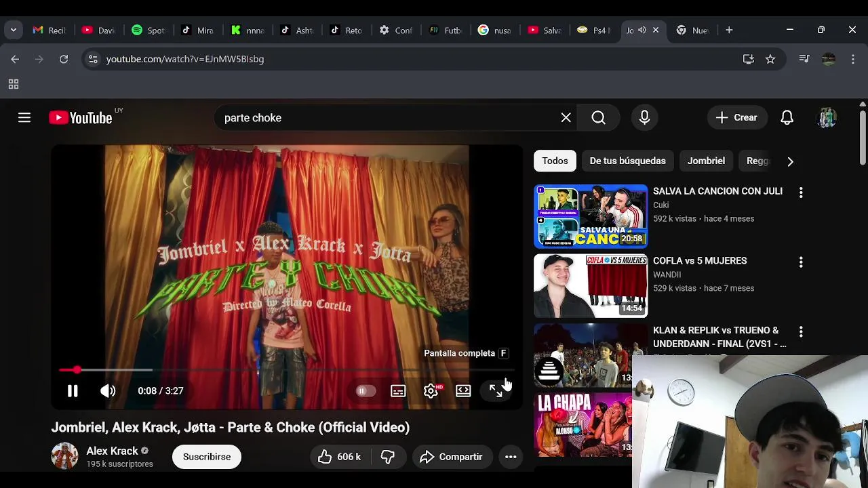868x488 pixels.
Task: Open the Futb tab
Action: point(445,30)
